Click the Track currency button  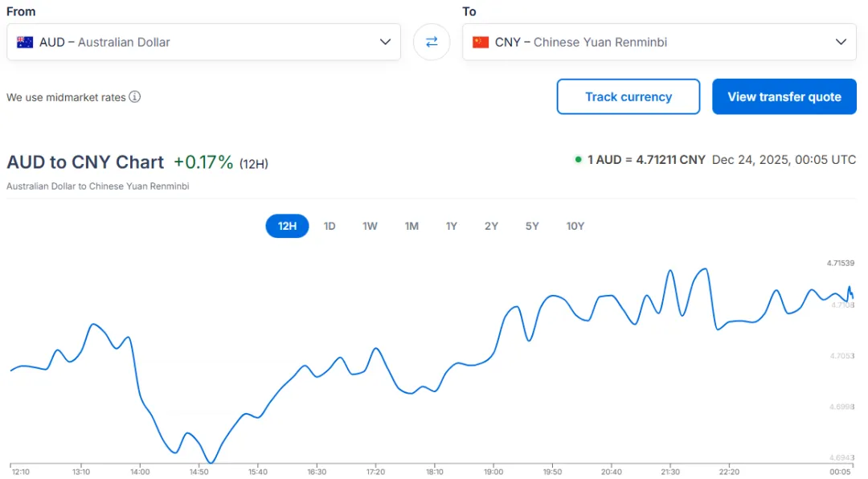click(628, 96)
